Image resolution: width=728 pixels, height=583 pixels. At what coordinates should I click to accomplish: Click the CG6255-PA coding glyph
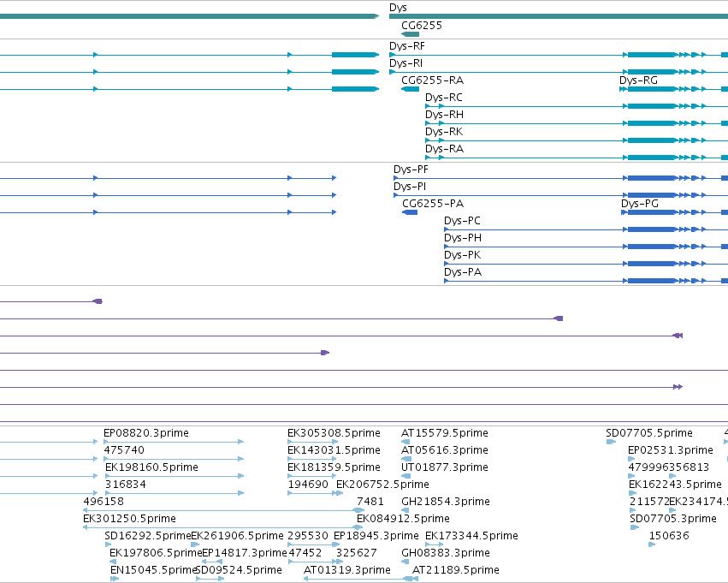(x=410, y=212)
